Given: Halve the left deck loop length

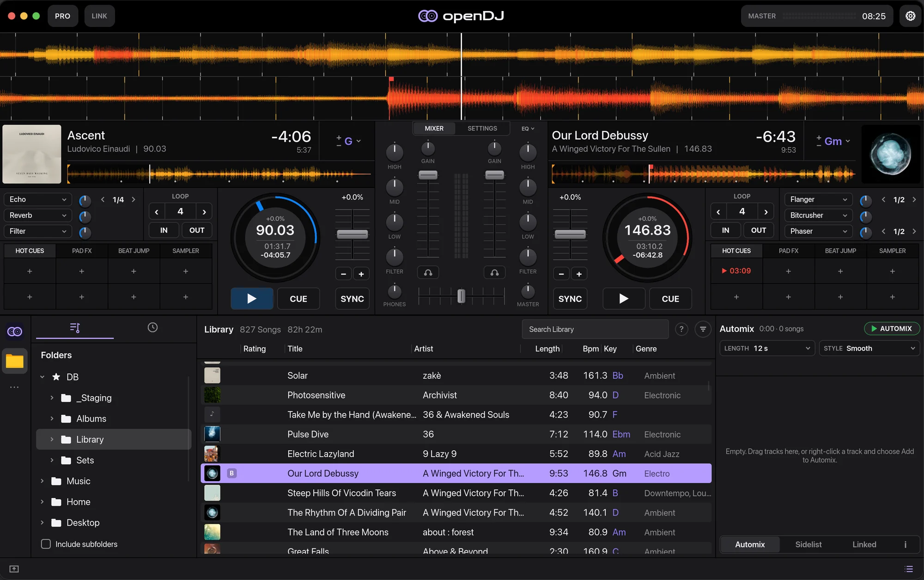Looking at the screenshot, I should [x=157, y=211].
